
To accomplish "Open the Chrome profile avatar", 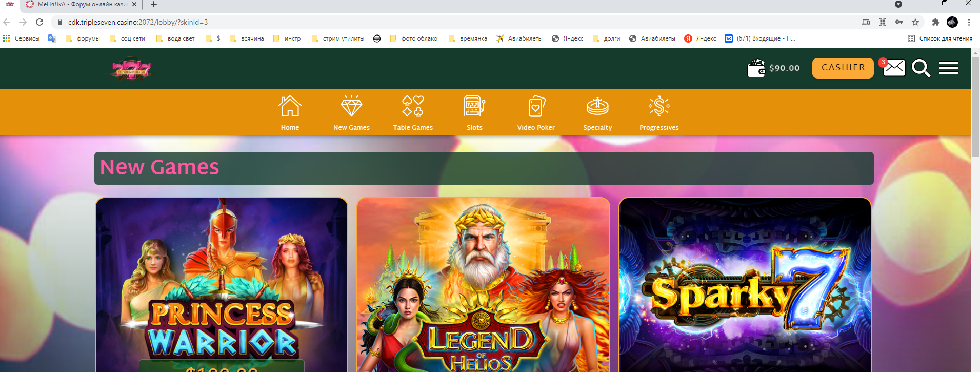I will pyautogui.click(x=952, y=22).
